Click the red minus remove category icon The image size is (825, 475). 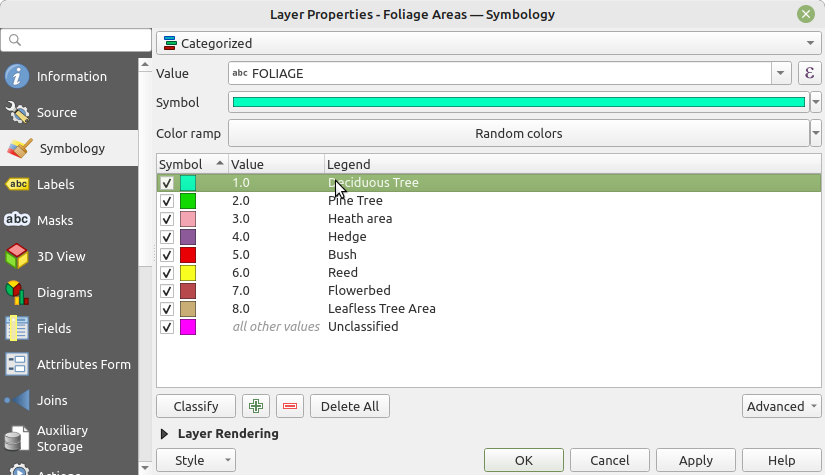pyautogui.click(x=290, y=406)
